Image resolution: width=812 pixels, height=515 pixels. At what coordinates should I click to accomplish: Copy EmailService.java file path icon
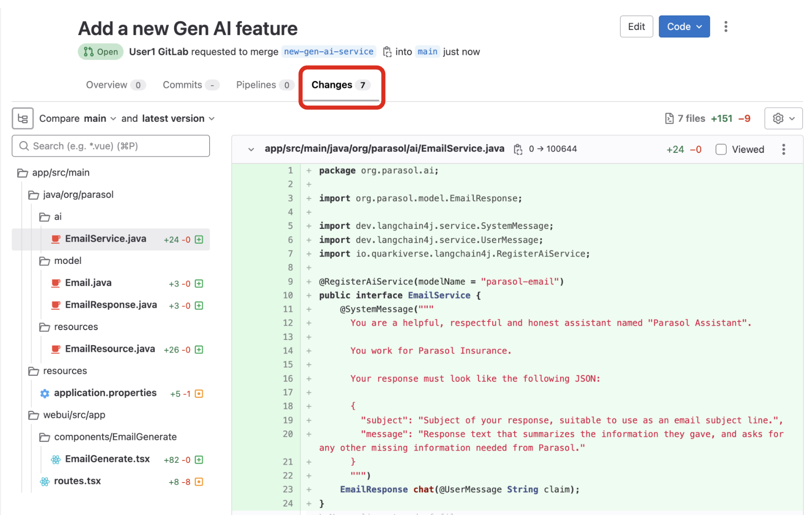pos(518,149)
